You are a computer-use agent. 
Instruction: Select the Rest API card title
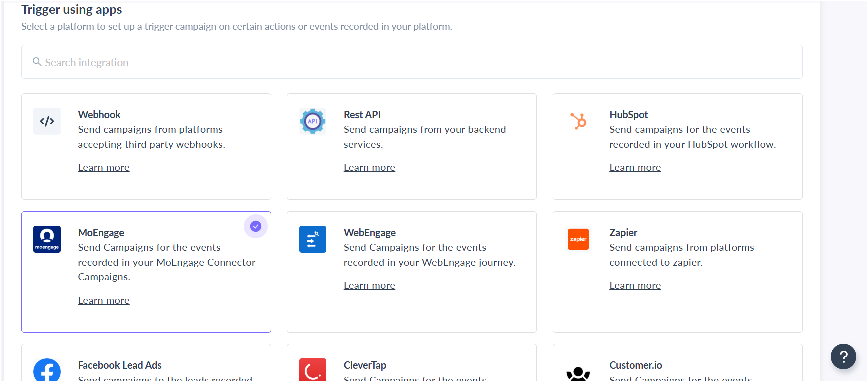coord(362,115)
